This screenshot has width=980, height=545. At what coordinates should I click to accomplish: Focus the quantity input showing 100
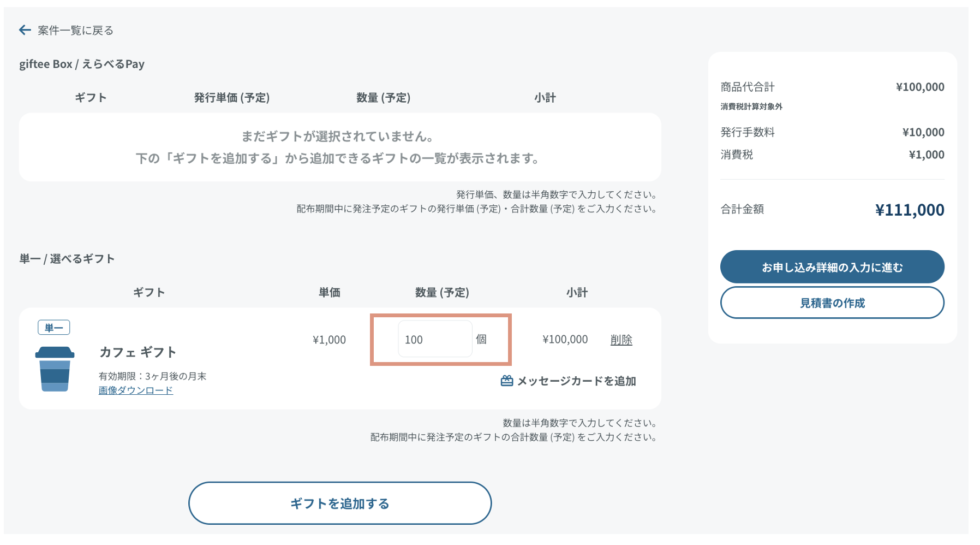[x=434, y=339]
